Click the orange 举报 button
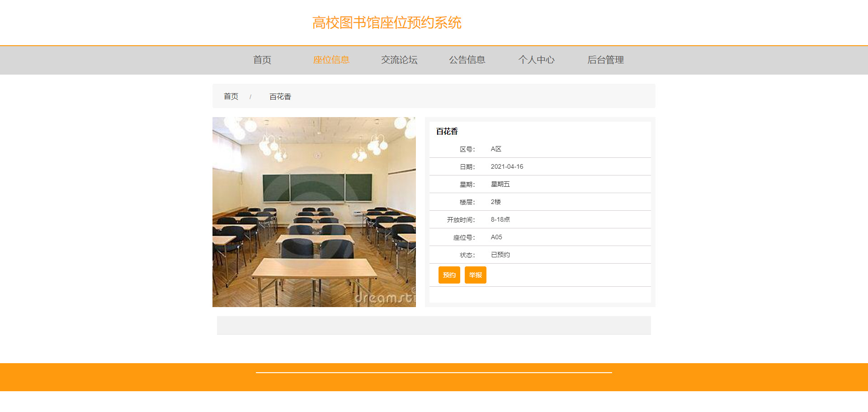Image resolution: width=868 pixels, height=412 pixels. 476,275
